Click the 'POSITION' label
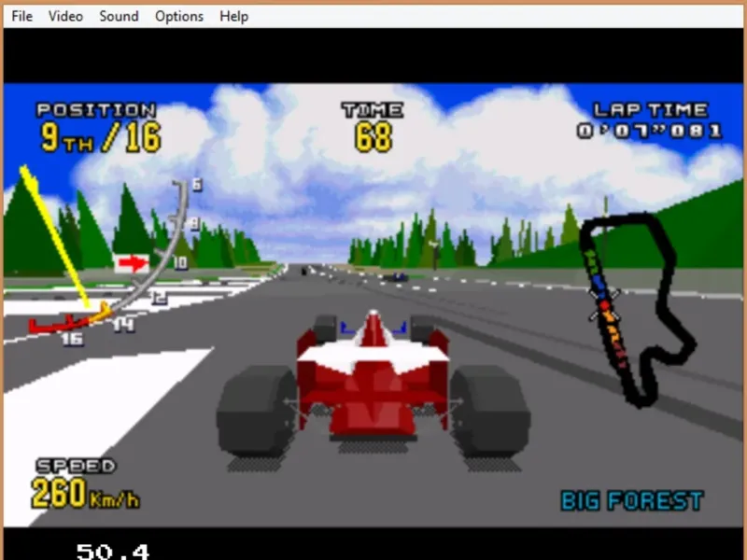The width and height of the screenshot is (747, 560). click(97, 110)
